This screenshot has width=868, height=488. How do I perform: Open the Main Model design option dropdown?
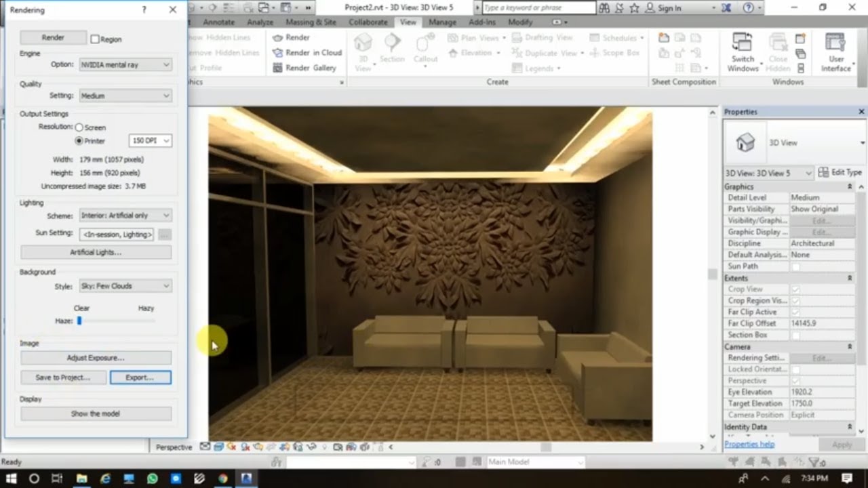click(x=535, y=462)
